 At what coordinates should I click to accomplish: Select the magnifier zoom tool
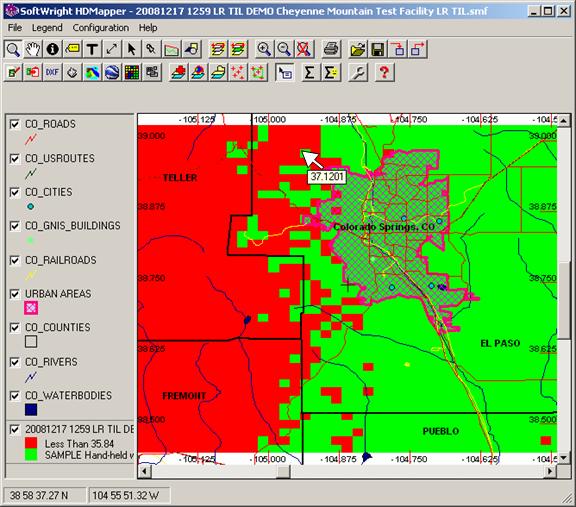pos(13,49)
